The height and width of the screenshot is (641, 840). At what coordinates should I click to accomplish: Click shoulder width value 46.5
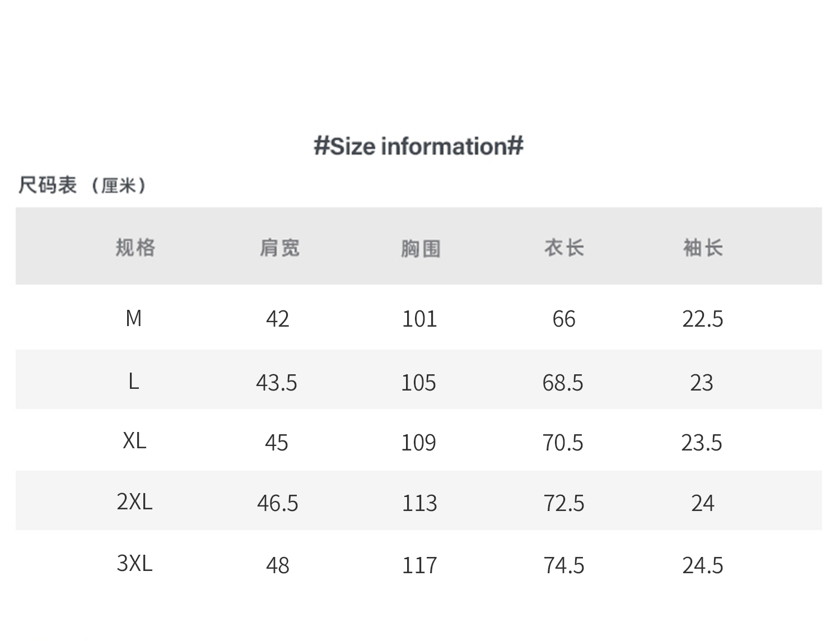pyautogui.click(x=278, y=503)
